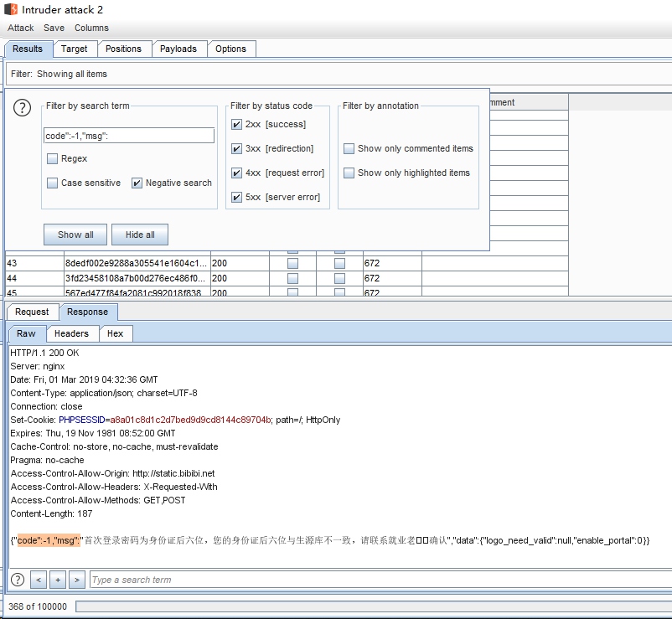The image size is (672, 619).
Task: Click the attack progress bar at the bottom
Action: pyautogui.click(x=374, y=606)
